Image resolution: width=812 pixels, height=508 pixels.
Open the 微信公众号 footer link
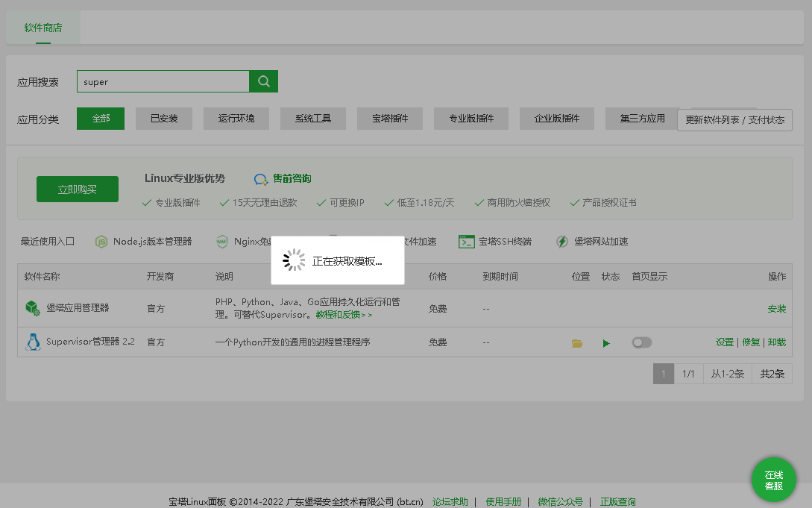(560, 502)
